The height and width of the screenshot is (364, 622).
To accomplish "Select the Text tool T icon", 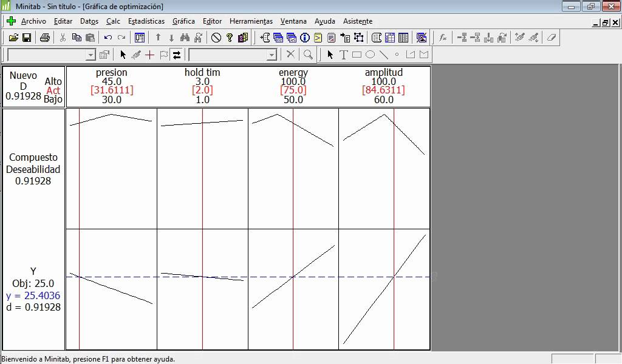I will [343, 55].
